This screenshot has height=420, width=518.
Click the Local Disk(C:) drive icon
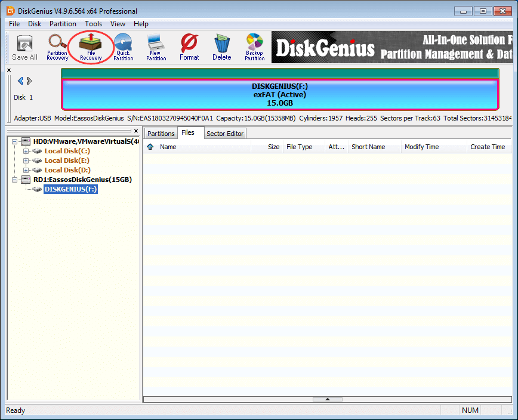pos(36,151)
